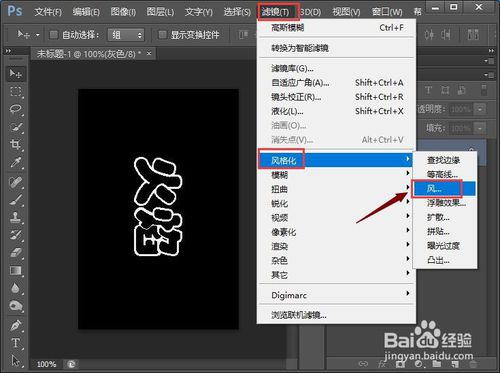Select the Brush tool
The width and height of the screenshot is (500, 373).
coord(15,200)
